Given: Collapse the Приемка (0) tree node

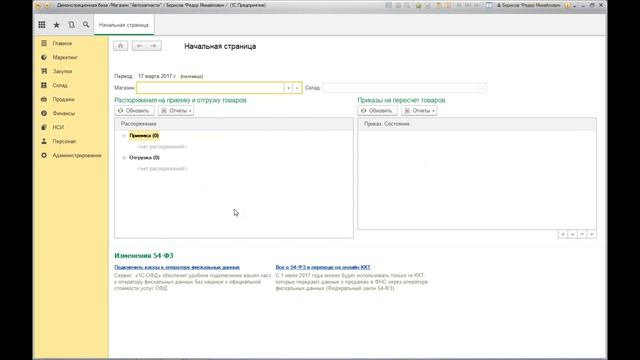Looking at the screenshot, I should point(124,136).
